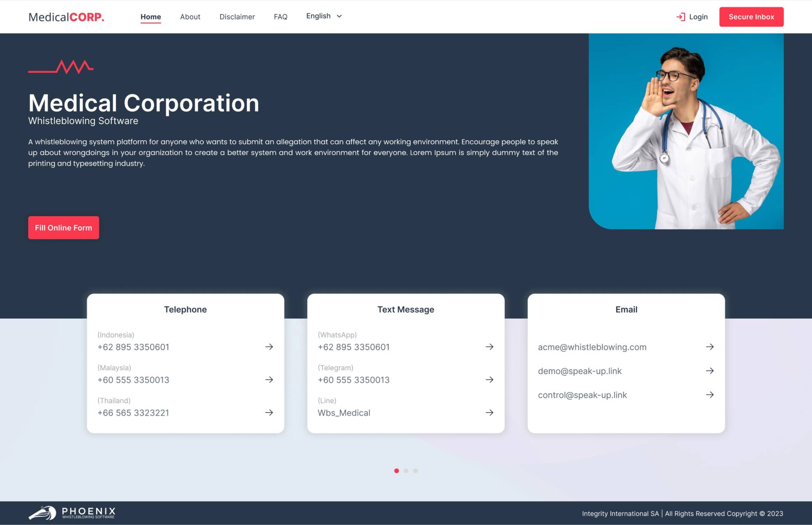Click arrow next to Telegram number
Image resolution: width=812 pixels, height=525 pixels.
point(489,380)
